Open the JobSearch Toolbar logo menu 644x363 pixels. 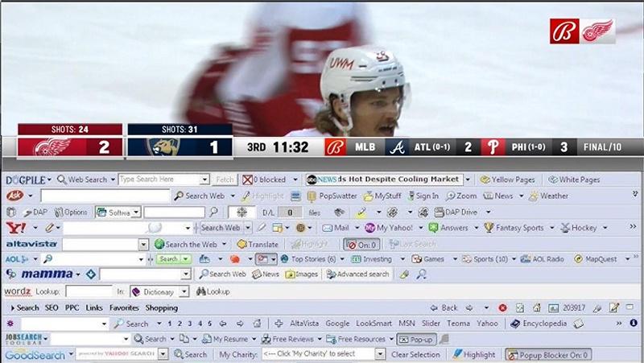pos(27,339)
